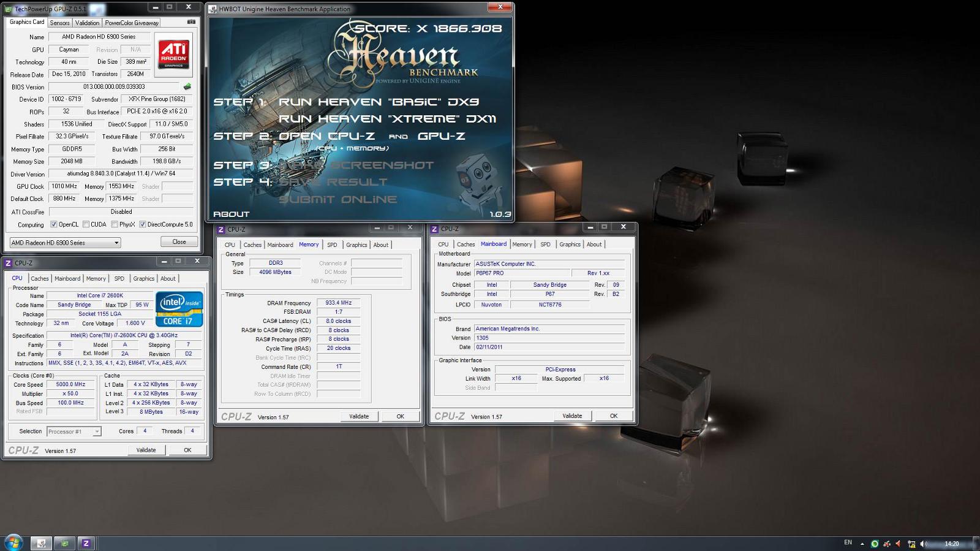Switch to GPU-Z Validation tab
Screen dimensions: 980x551
87,23
